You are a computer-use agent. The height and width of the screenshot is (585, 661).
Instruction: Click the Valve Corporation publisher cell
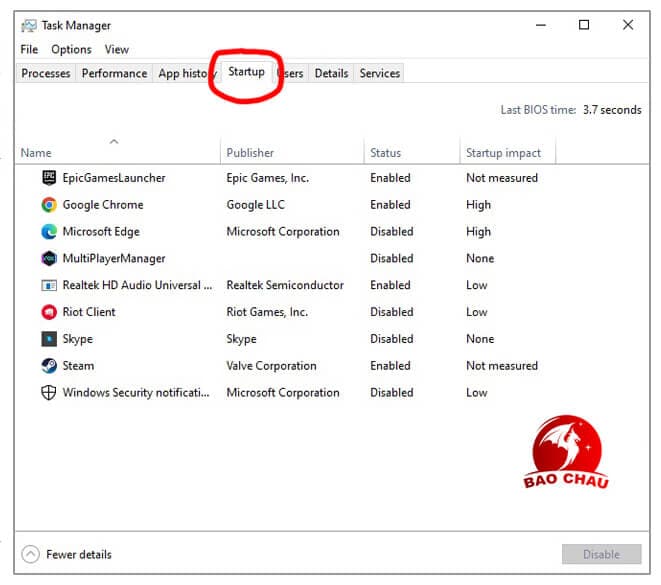(x=271, y=366)
